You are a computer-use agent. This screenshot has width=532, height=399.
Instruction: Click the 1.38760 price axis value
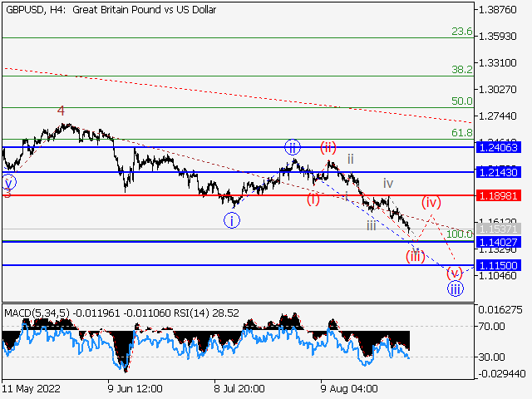497,10
